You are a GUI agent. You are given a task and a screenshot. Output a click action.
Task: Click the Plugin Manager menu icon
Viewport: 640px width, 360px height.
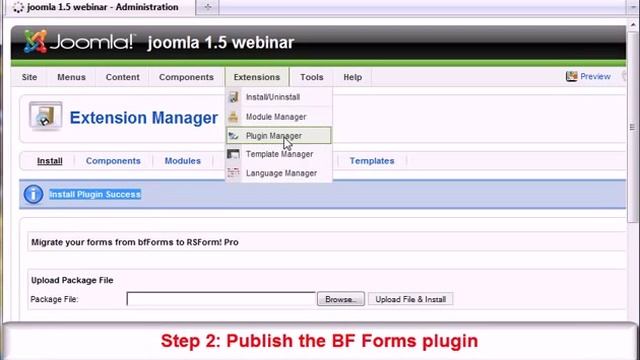click(233, 136)
